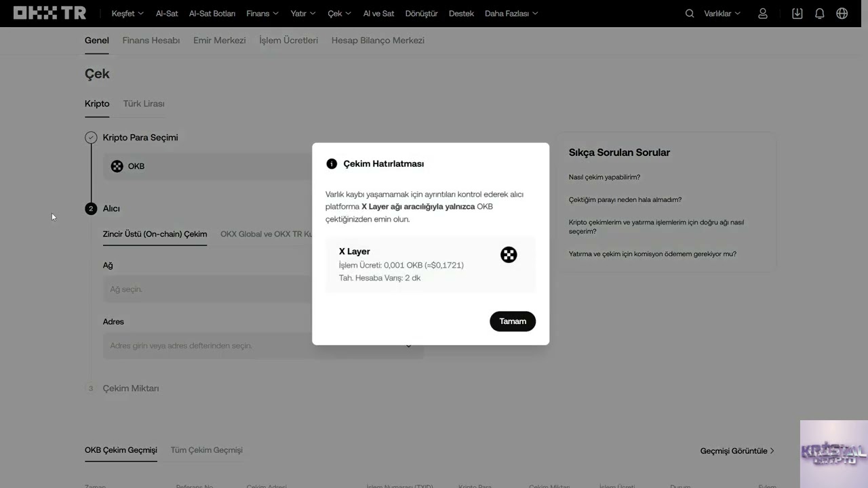Image resolution: width=868 pixels, height=488 pixels.
Task: Click the 'Kripto Para Seçimi' step label
Action: point(140,138)
